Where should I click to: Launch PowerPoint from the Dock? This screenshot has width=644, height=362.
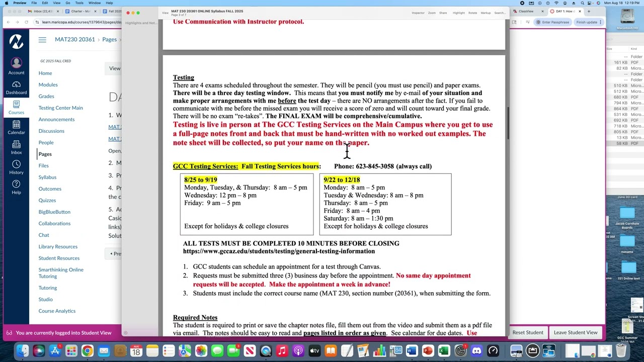point(428,351)
